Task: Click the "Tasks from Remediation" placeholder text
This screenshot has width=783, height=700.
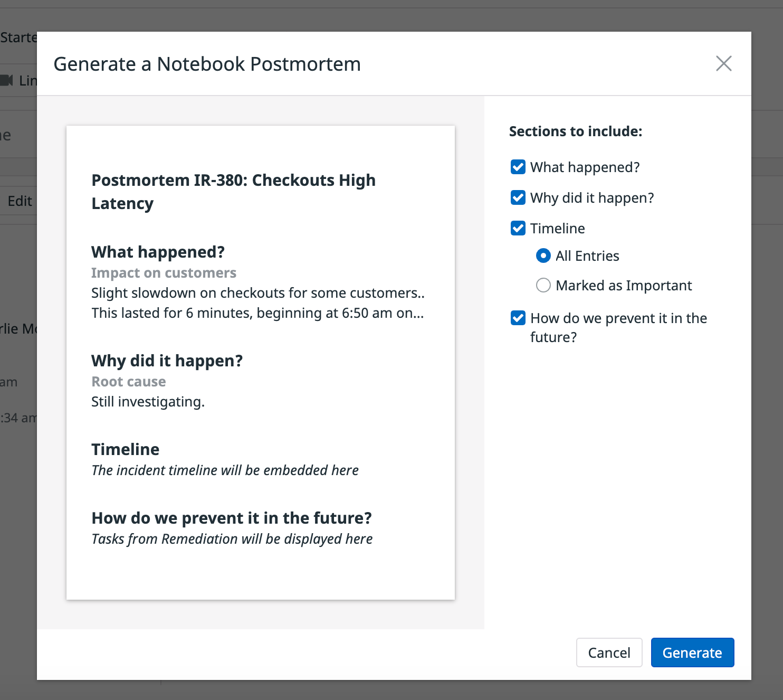Action: click(x=232, y=538)
